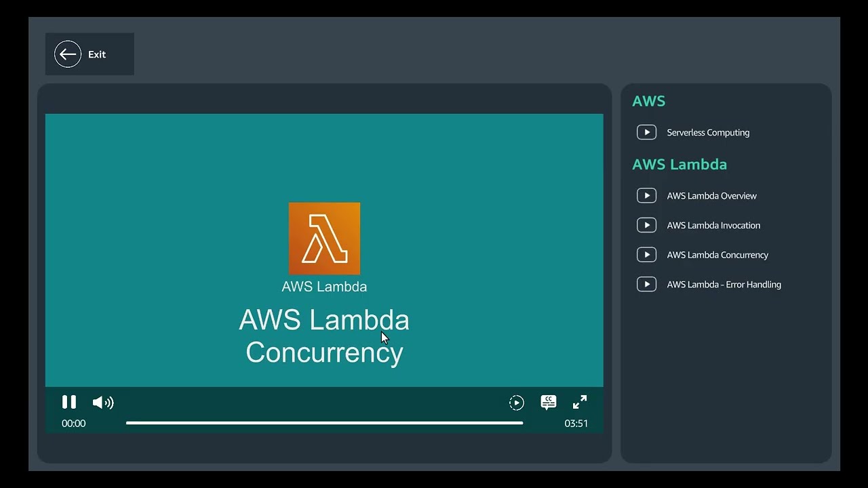Click the AWS section heading
Image resolution: width=868 pixels, height=488 pixels.
[x=649, y=102]
